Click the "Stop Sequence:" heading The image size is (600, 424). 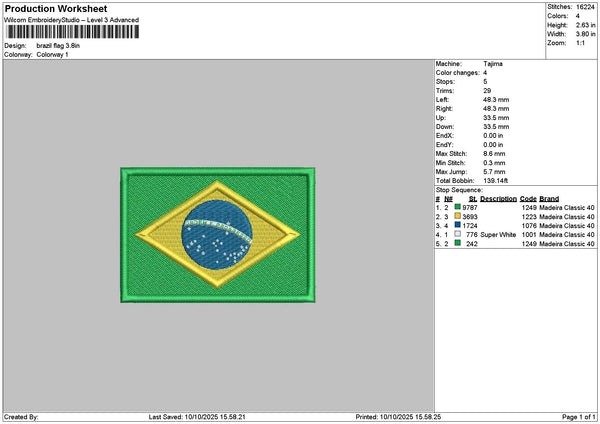(459, 190)
